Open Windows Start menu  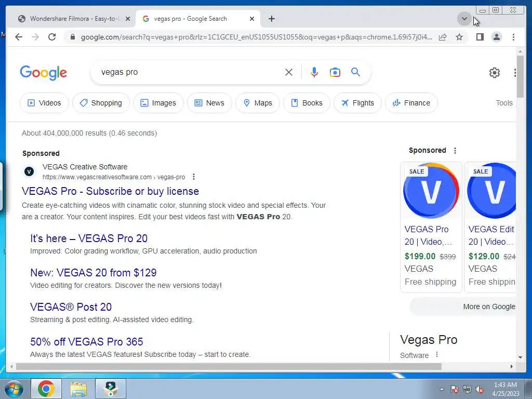point(14,389)
